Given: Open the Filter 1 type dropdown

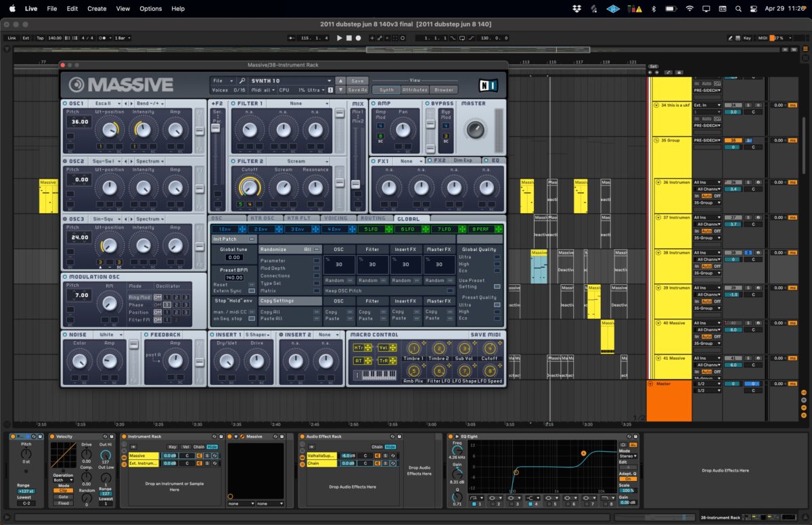Looking at the screenshot, I should click(299, 104).
